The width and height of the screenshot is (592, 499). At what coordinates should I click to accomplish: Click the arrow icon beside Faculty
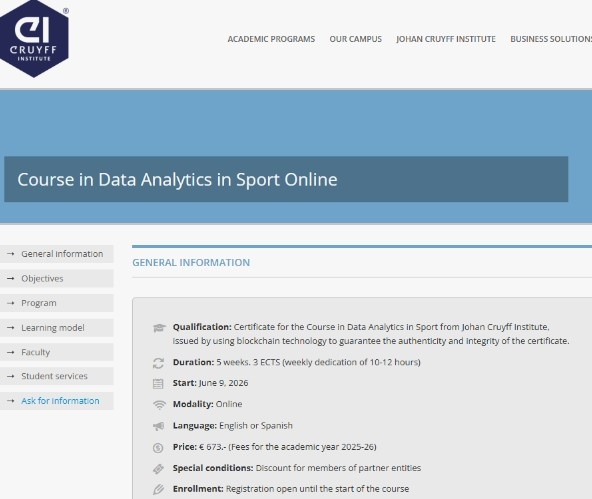pos(11,352)
